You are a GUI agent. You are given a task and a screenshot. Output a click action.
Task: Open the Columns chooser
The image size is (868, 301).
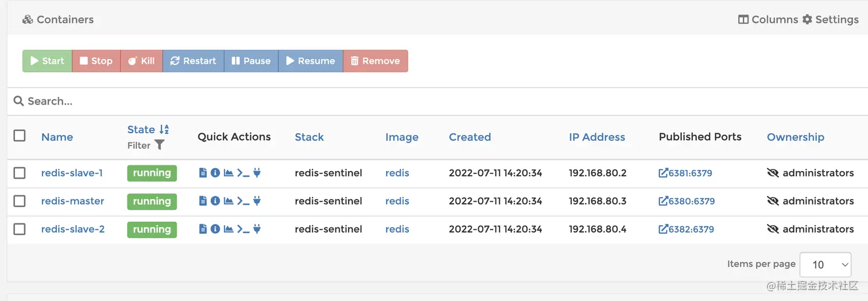(768, 20)
